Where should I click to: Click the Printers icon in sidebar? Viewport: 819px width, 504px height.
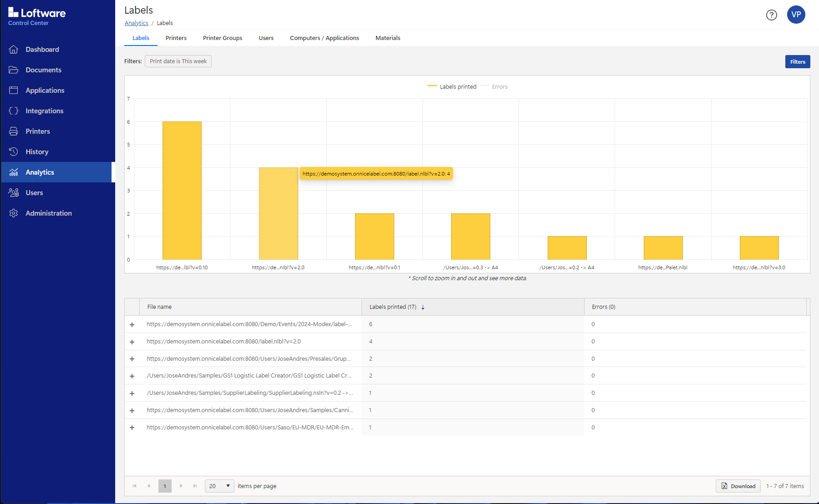pyautogui.click(x=14, y=131)
